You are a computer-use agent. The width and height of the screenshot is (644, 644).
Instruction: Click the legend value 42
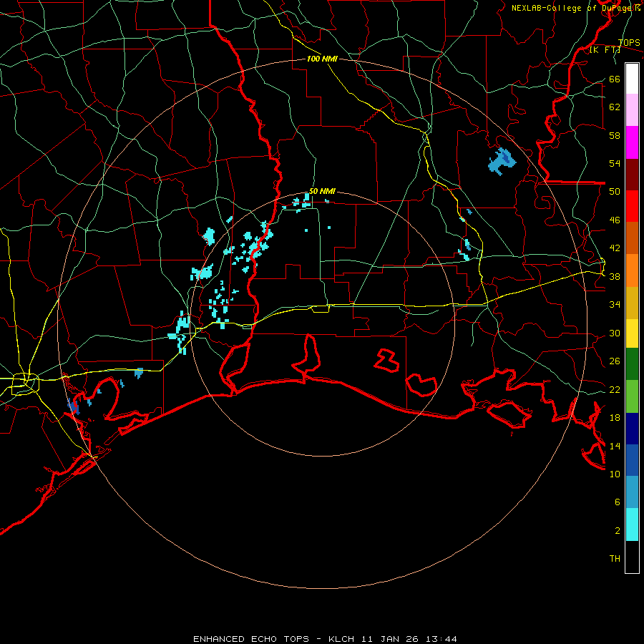point(615,248)
